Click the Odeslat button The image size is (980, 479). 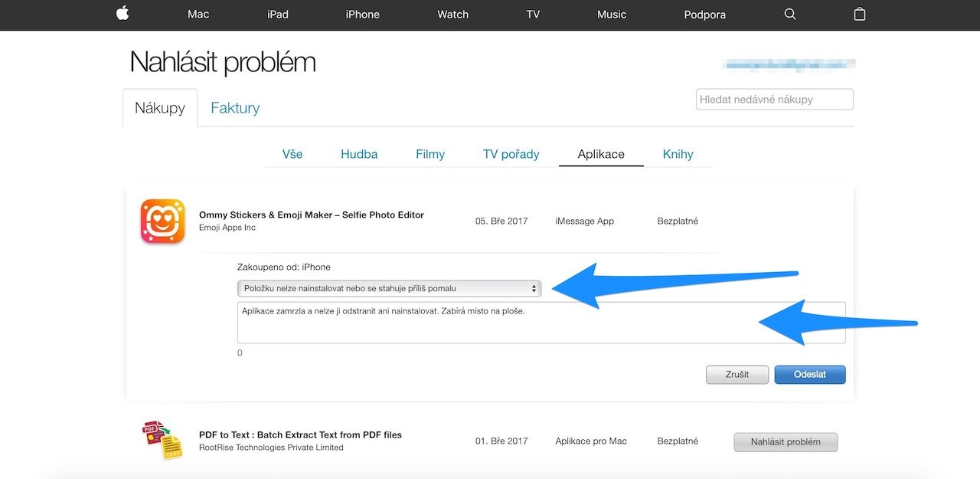click(x=810, y=375)
